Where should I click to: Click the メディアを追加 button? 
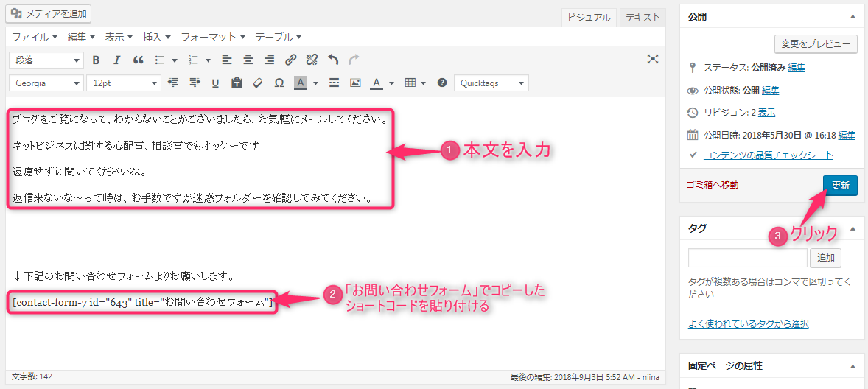pos(48,14)
